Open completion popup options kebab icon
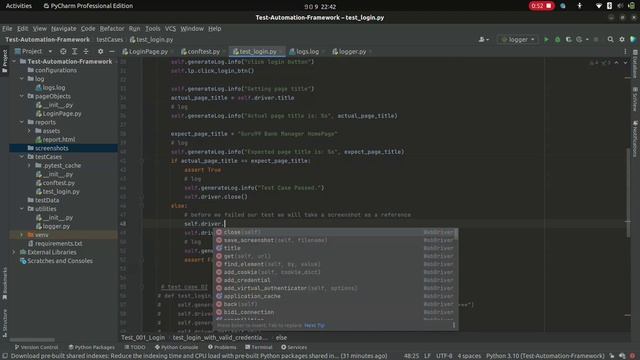Image resolution: width=640 pixels, height=360 pixels. tap(453, 325)
